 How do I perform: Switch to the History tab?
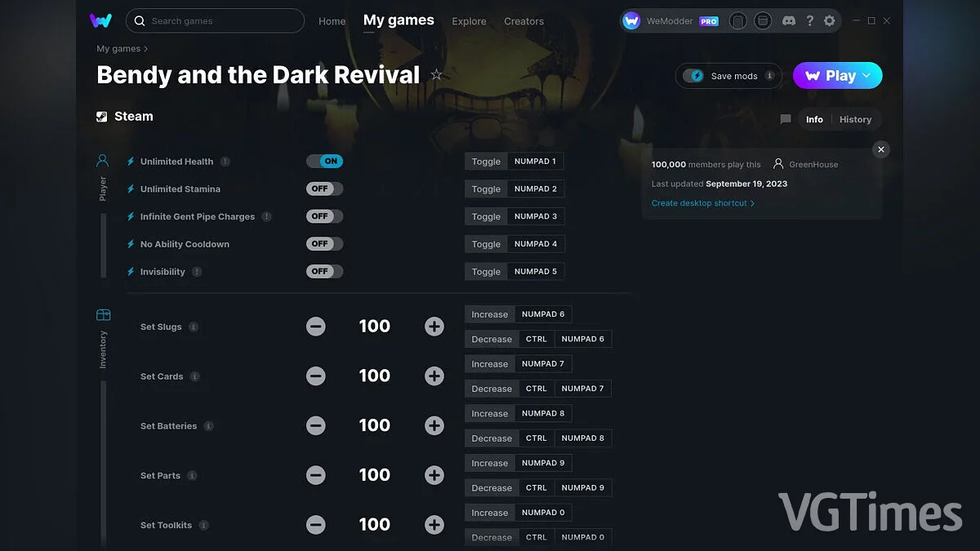tap(856, 119)
